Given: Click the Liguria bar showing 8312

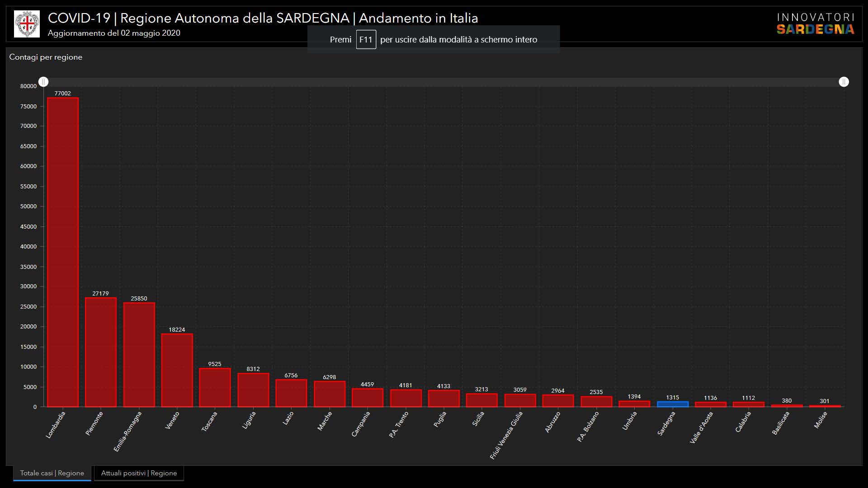Looking at the screenshot, I should 253,390.
